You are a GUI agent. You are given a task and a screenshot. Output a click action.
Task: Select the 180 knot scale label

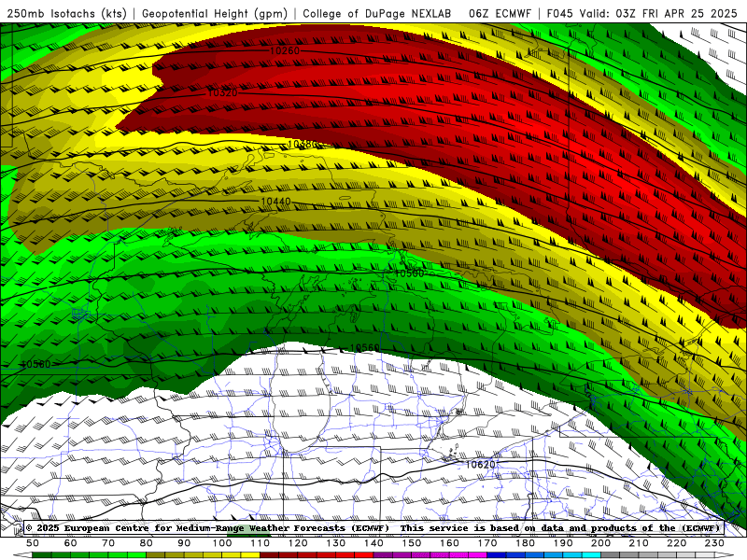pos(525,543)
